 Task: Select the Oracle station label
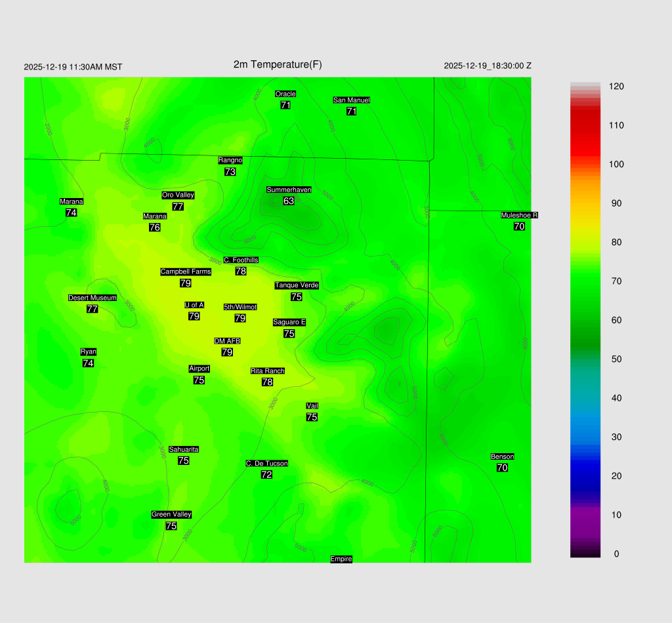coord(285,94)
